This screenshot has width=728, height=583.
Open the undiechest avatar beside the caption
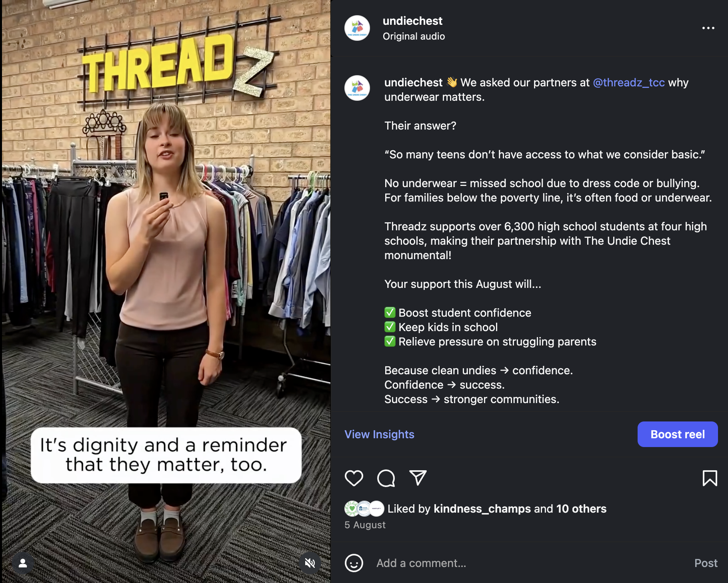[357, 88]
